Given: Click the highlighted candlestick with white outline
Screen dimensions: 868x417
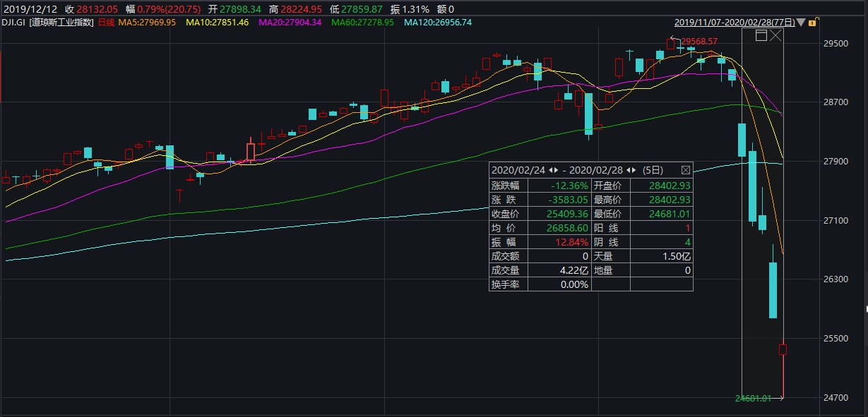Looking at the screenshot, I should tap(250, 150).
